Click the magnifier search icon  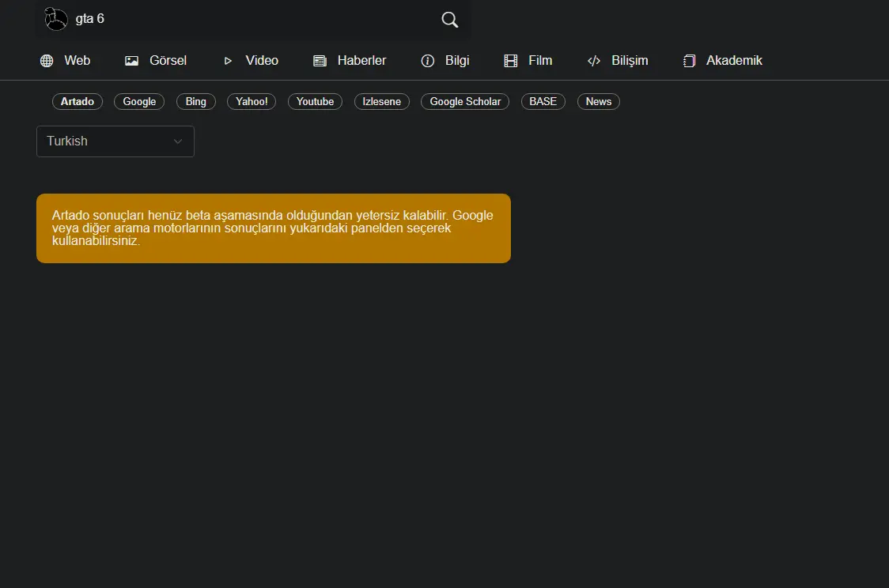(449, 20)
